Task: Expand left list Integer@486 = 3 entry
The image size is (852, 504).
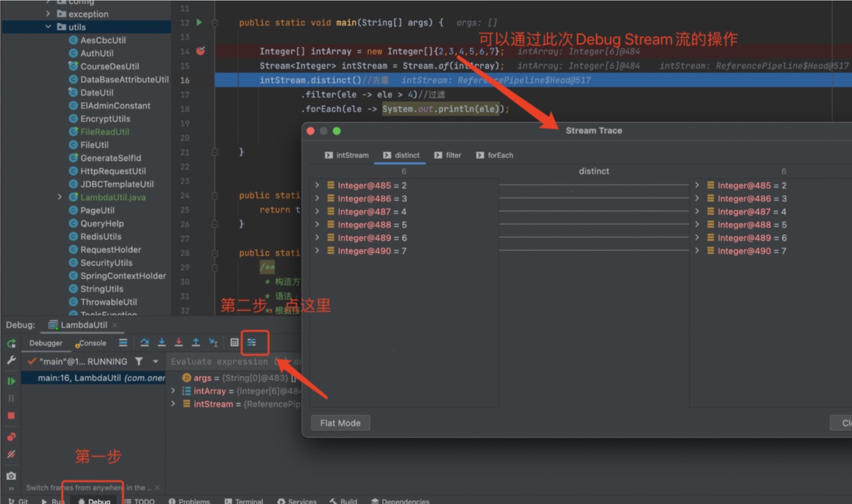Action: click(317, 198)
